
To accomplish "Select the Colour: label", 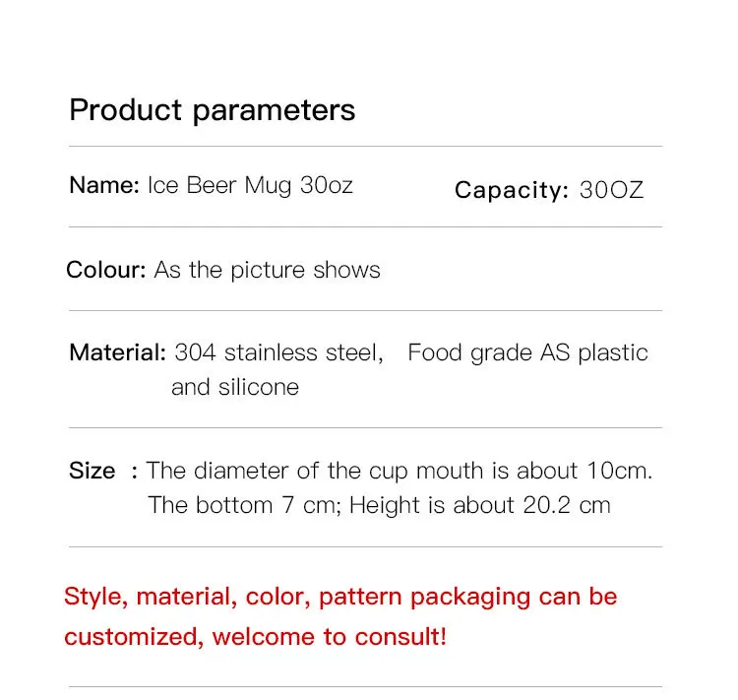I will tap(106, 270).
